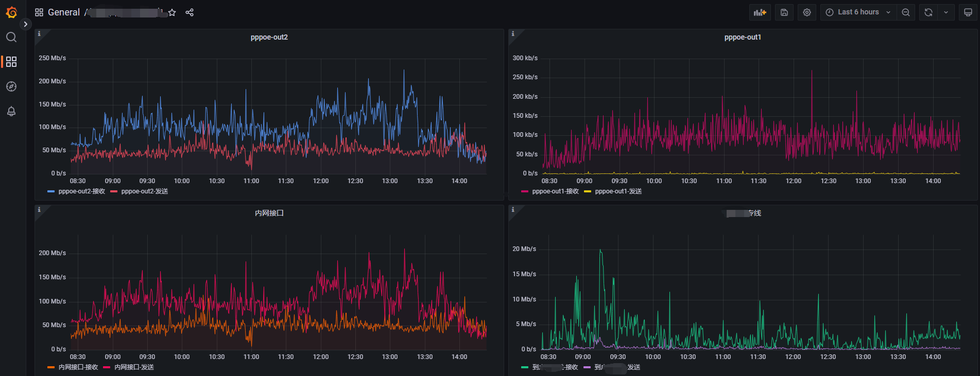The height and width of the screenshot is (376, 980).
Task: Show info for the 内网接口 panel
Action: pyautogui.click(x=39, y=210)
